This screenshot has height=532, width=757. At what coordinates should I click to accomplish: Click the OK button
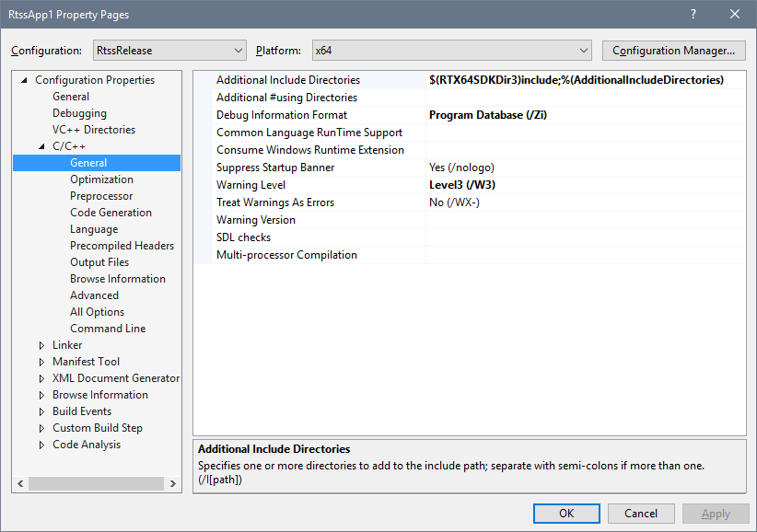point(565,513)
